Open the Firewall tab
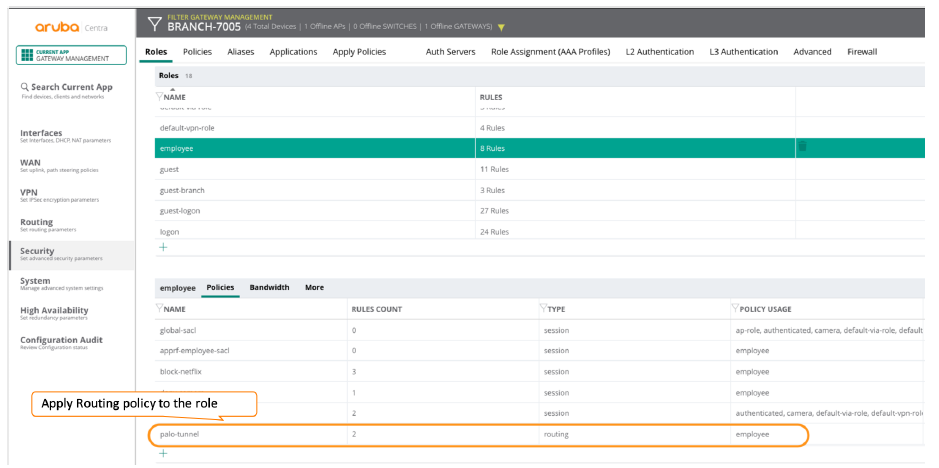The image size is (939, 468). coord(861,52)
